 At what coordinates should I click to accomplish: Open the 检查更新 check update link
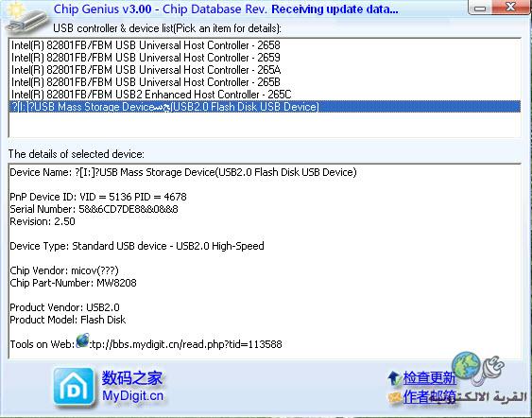coord(429,378)
